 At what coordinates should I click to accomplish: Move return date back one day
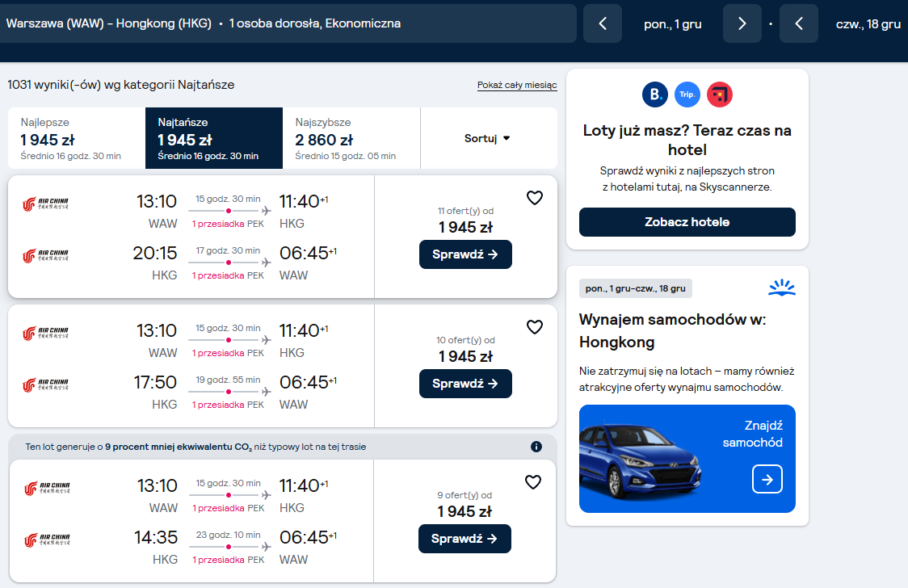pyautogui.click(x=799, y=23)
